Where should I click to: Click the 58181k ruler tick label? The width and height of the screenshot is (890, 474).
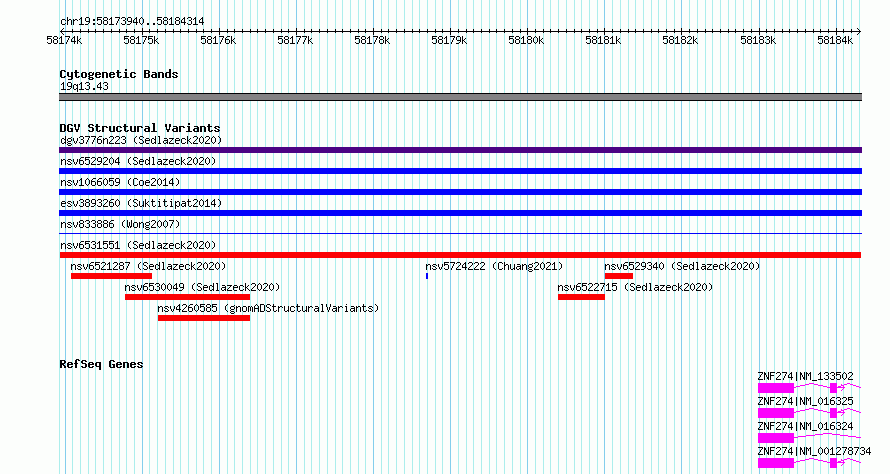tap(603, 40)
